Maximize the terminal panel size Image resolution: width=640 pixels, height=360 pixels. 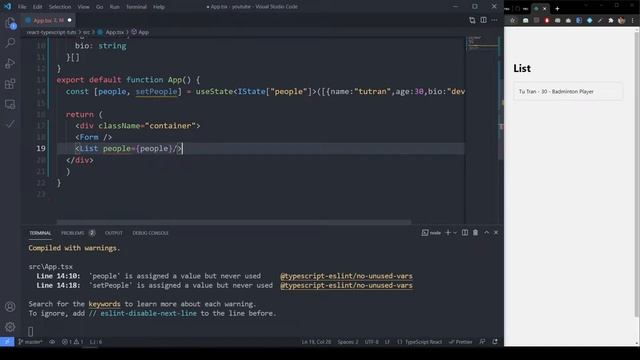[x=487, y=233]
